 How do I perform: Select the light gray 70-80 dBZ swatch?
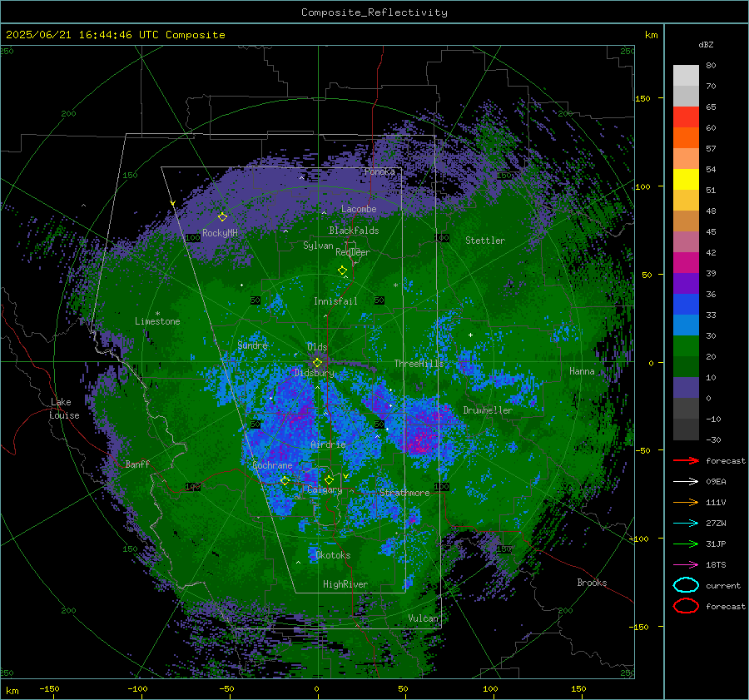coord(686,75)
